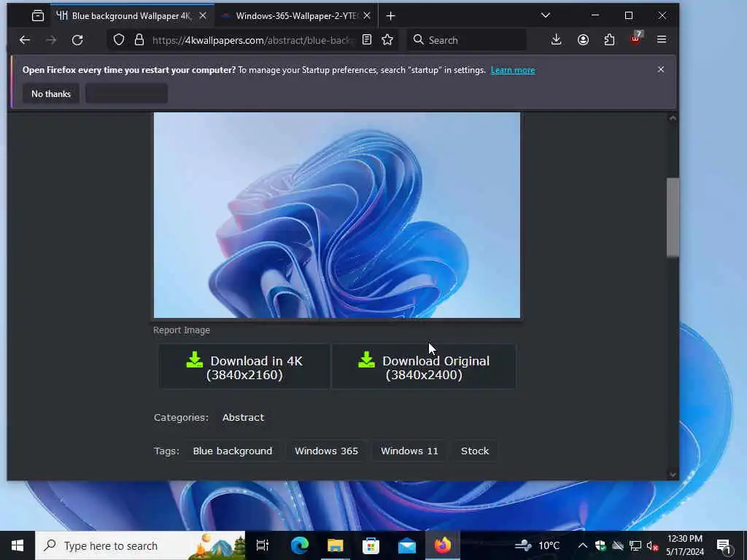This screenshot has width=747, height=560.
Task: Click Download Original (3840x2400) button
Action: (424, 367)
